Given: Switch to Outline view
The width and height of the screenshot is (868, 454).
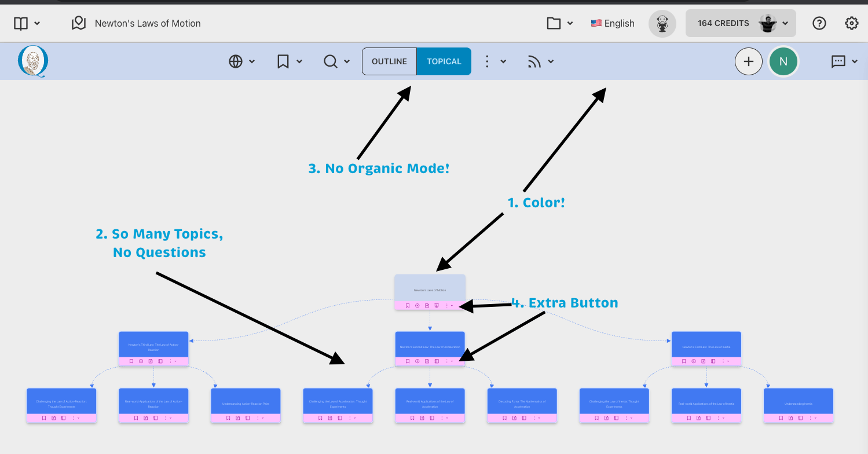Looking at the screenshot, I should tap(389, 61).
